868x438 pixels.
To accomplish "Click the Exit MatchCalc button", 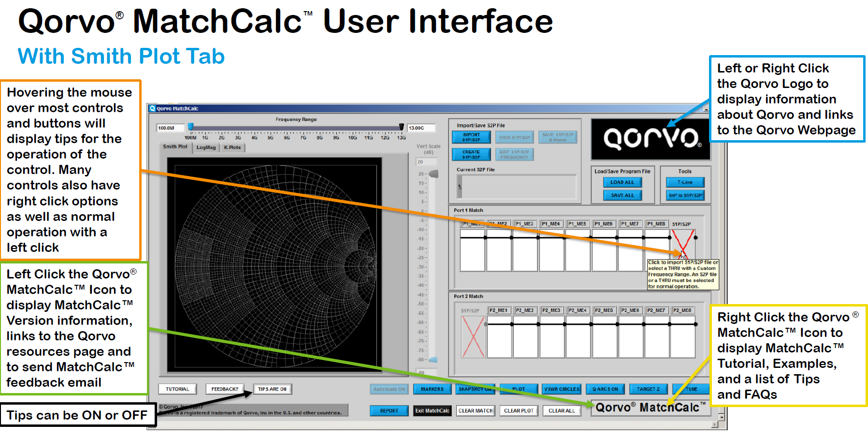I will pyautogui.click(x=432, y=411).
